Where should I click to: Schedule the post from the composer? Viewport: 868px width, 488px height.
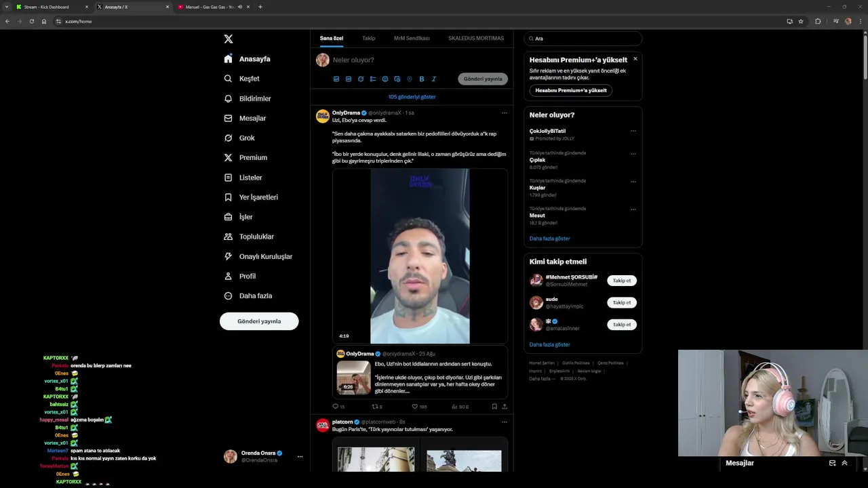397,79
